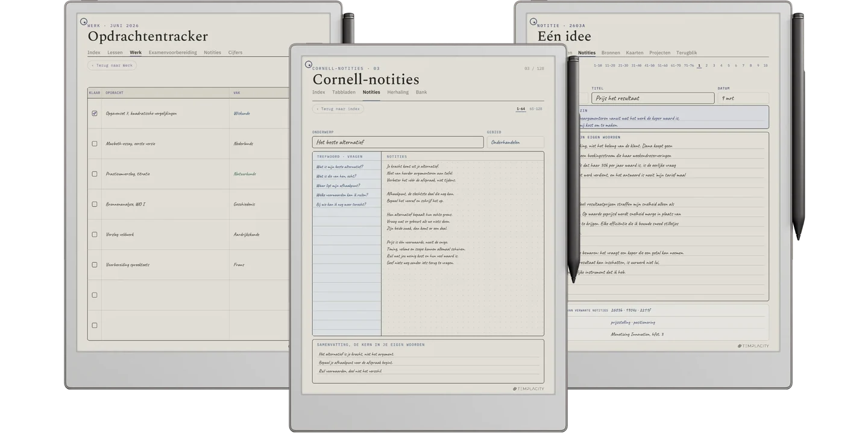Click the question Wat is mijn beste alternatief?
Viewport: 868px width, 433px height.
pos(340,166)
